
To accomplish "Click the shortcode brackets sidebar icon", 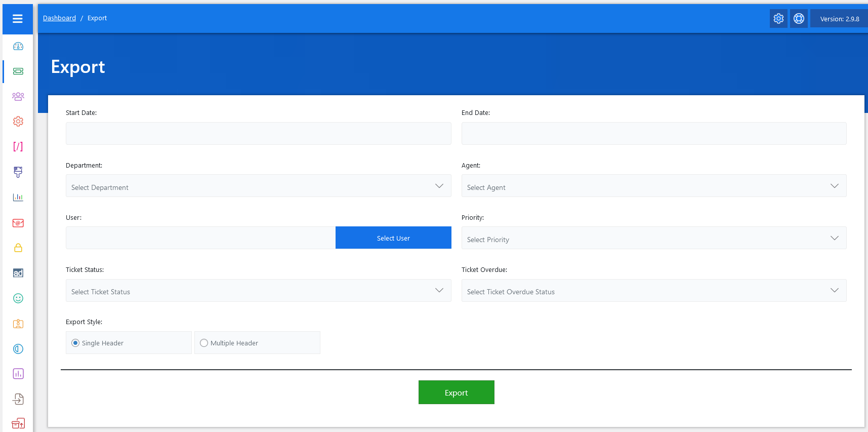I will pos(18,147).
